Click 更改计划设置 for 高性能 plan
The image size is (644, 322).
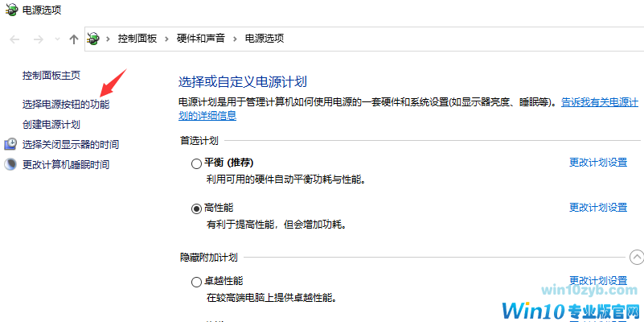pos(597,208)
